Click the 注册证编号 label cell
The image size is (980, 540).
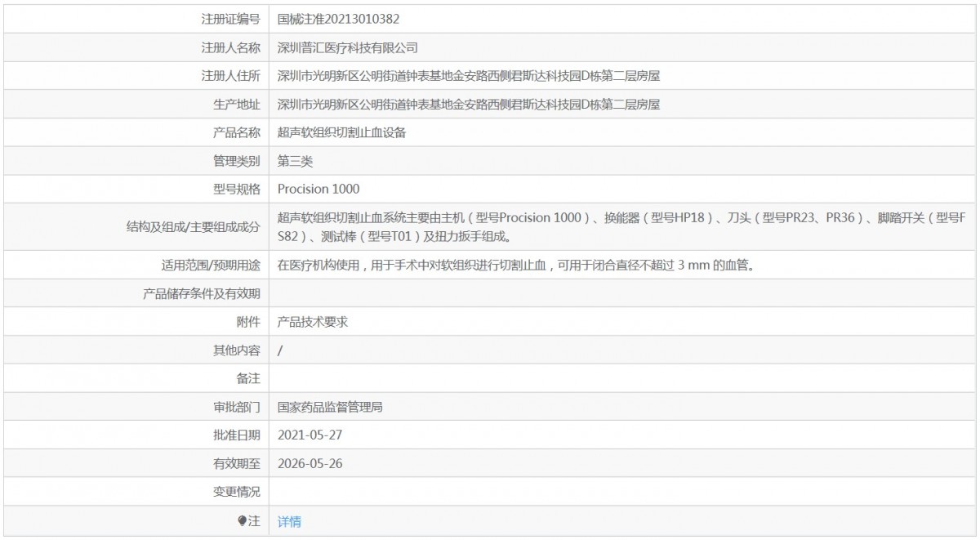click(x=230, y=19)
